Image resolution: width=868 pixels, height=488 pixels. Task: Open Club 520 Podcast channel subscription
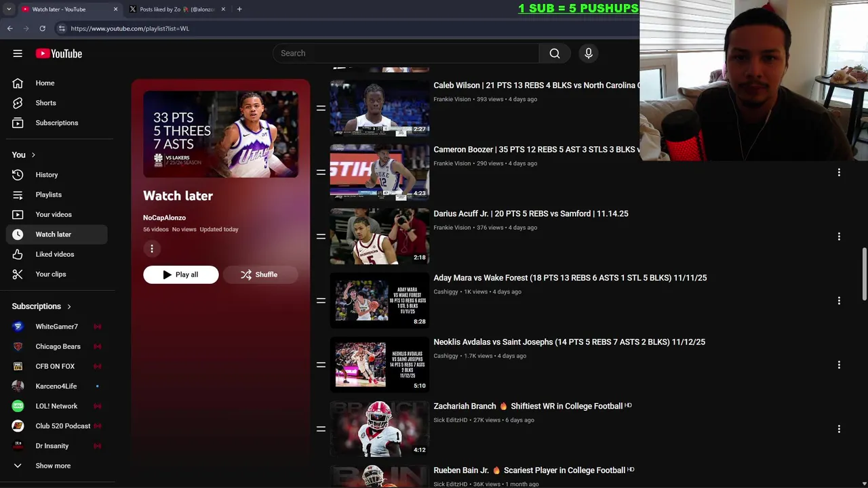57,426
